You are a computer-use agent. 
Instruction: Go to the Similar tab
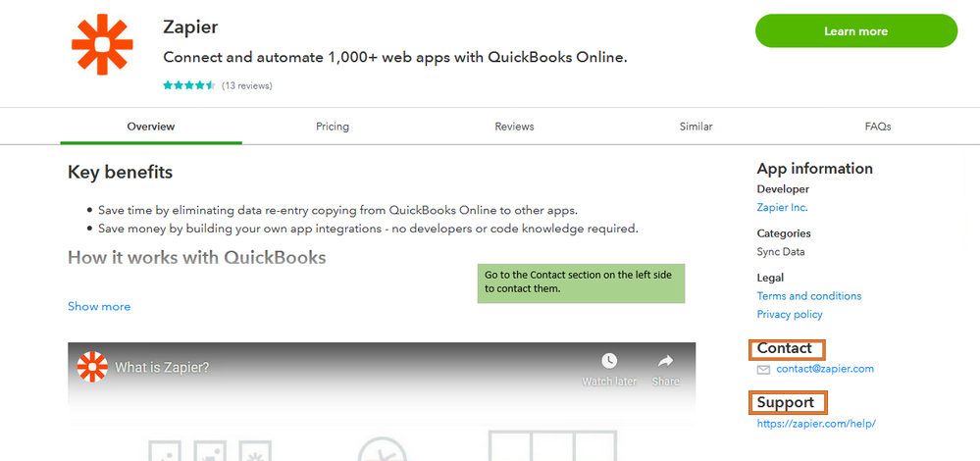[696, 127]
